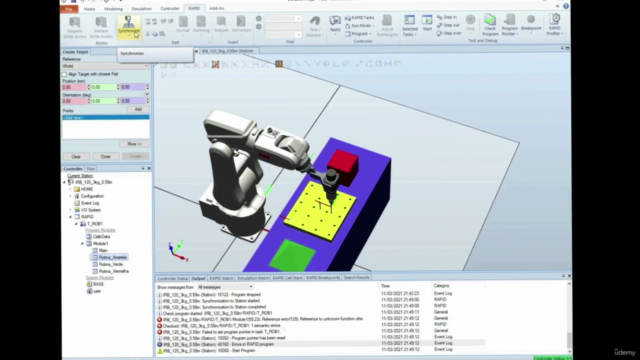
Task: Run Check Program
Action: tap(490, 25)
